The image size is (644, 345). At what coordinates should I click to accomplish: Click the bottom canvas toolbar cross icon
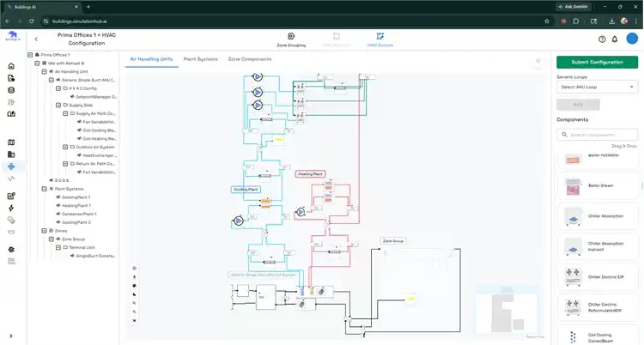point(134,320)
